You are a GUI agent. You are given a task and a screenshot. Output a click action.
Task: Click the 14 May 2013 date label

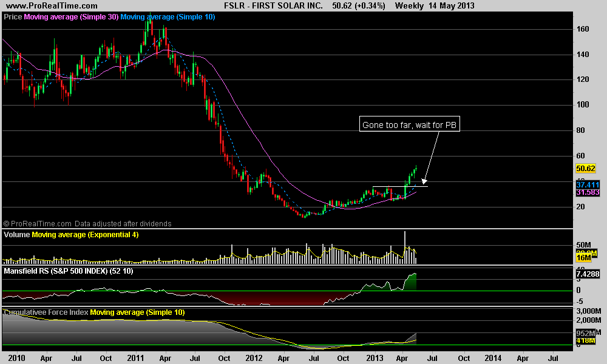pyautogui.click(x=451, y=6)
